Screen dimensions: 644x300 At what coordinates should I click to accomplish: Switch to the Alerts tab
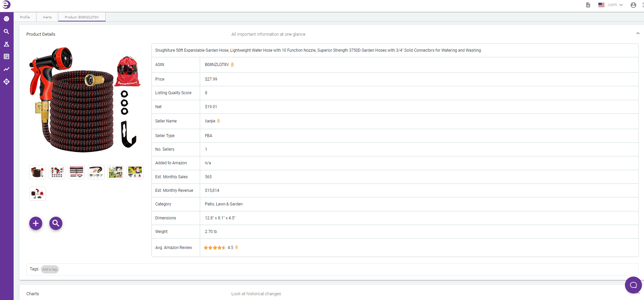click(x=47, y=17)
